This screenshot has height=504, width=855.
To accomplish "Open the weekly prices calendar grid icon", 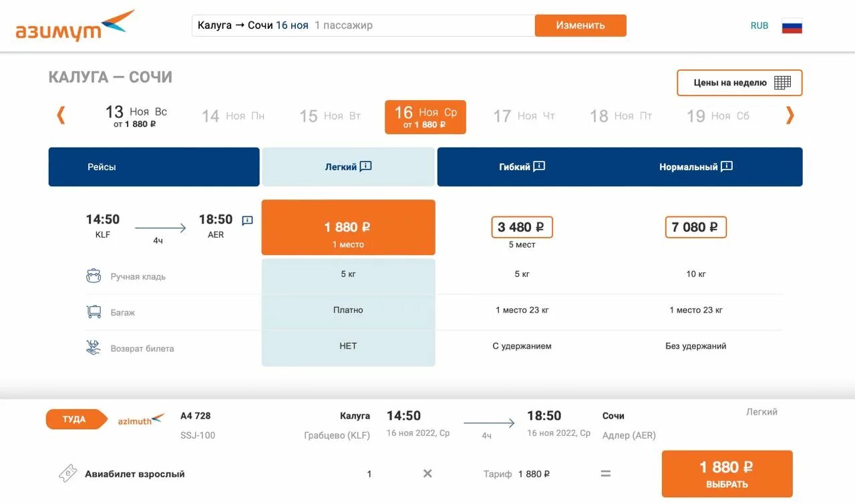I will pos(782,83).
